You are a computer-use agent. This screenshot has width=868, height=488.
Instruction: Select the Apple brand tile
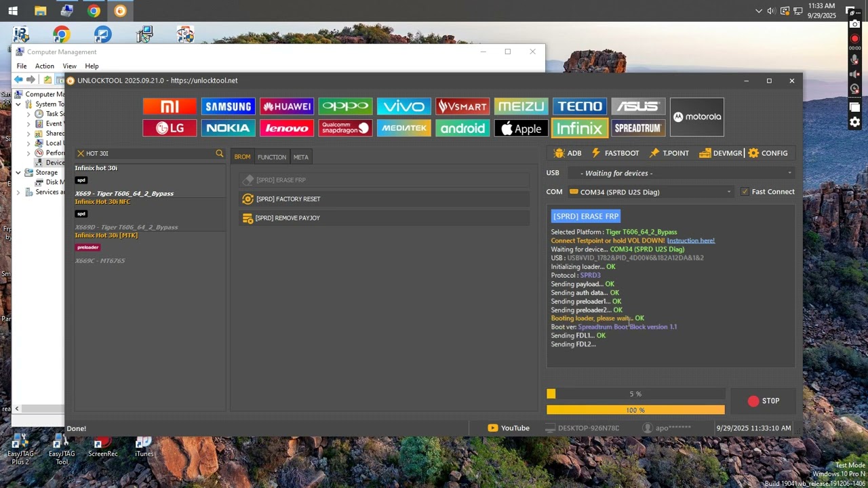click(x=521, y=128)
